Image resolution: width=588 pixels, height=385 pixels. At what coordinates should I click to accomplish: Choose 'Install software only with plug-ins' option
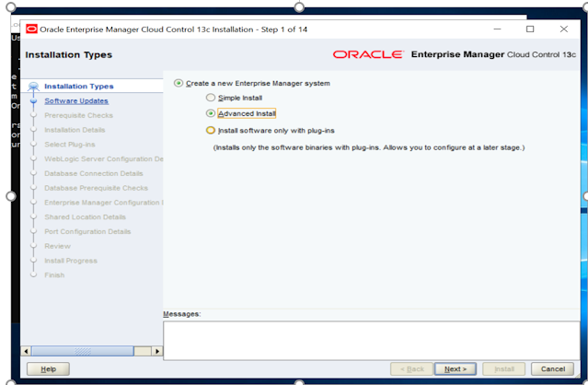[211, 130]
